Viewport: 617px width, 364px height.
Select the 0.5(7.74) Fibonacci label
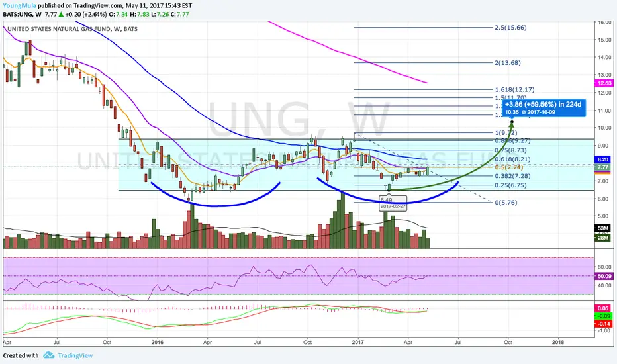point(509,167)
